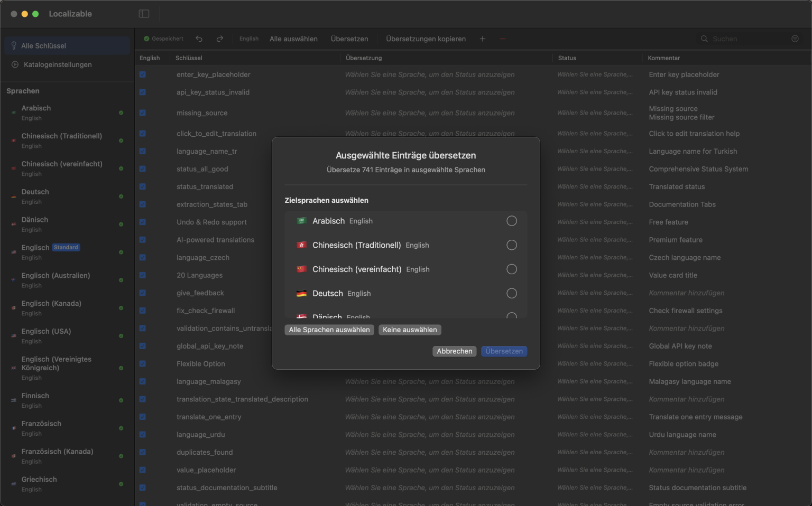Select Chinesisch (vereinfacht) radio button
812x506 pixels.
(512, 269)
